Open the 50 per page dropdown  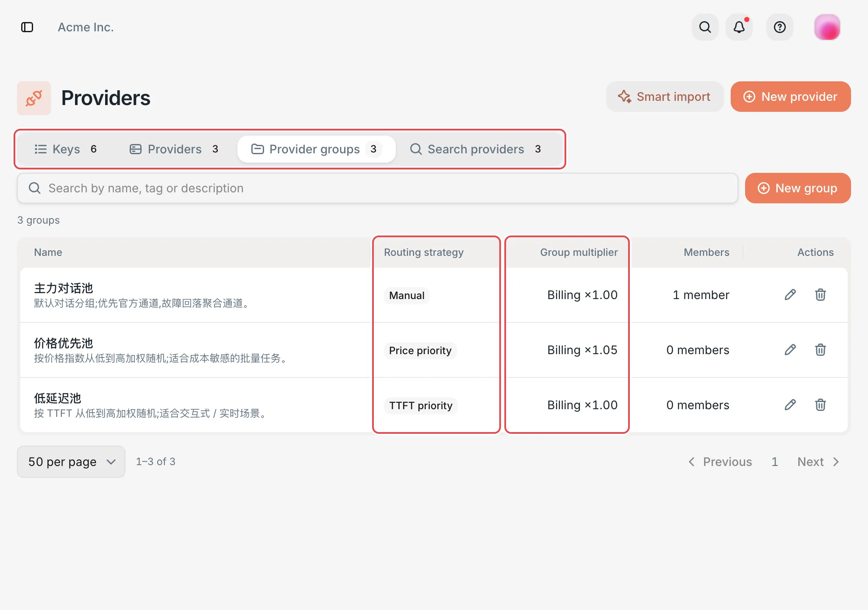click(71, 462)
